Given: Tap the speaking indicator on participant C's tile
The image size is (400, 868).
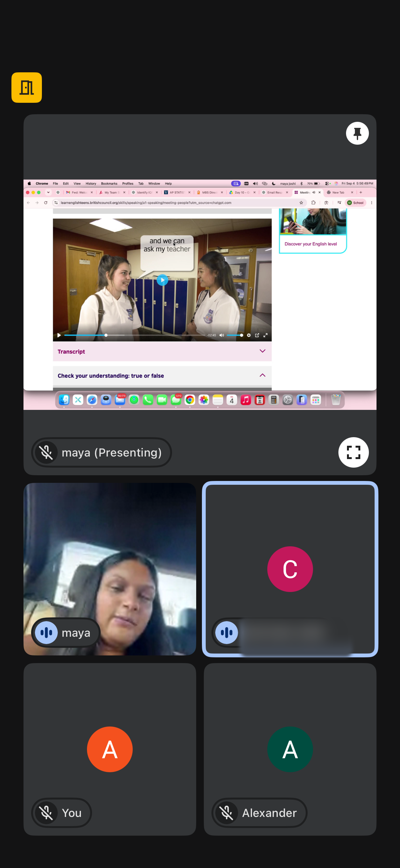Looking at the screenshot, I should coord(226,633).
